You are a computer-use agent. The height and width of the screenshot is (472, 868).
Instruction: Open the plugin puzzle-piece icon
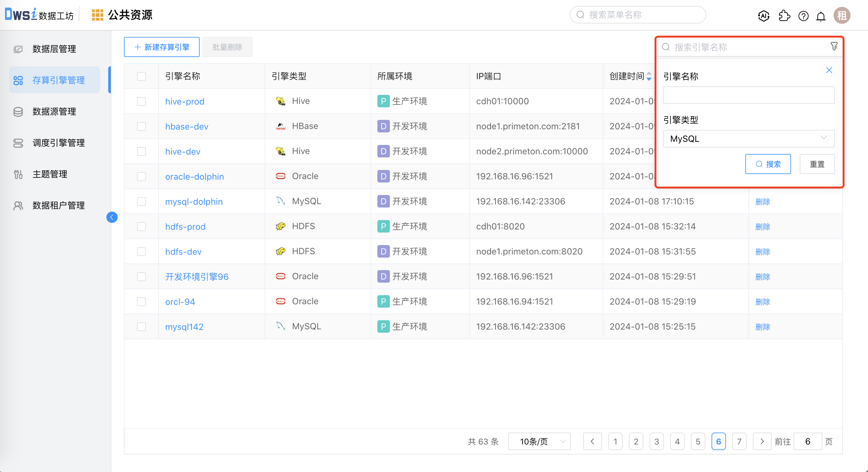click(x=784, y=16)
